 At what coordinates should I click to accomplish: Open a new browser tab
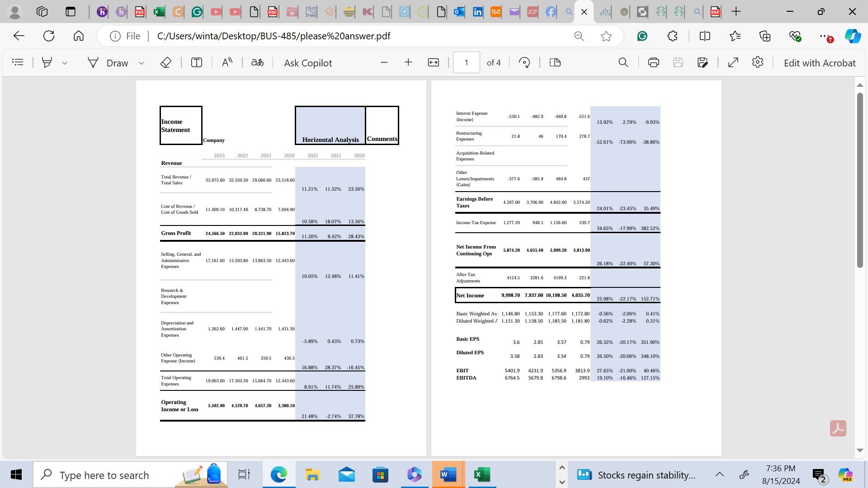pyautogui.click(x=736, y=12)
